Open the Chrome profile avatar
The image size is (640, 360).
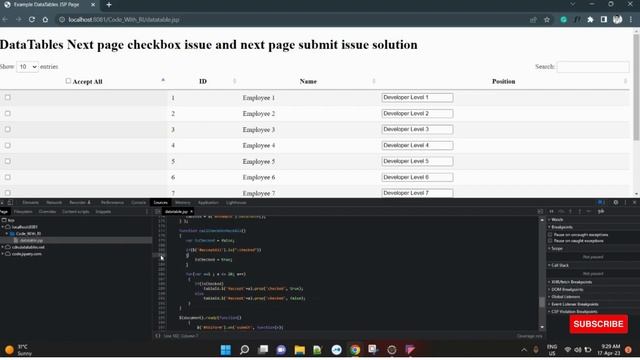[x=618, y=20]
